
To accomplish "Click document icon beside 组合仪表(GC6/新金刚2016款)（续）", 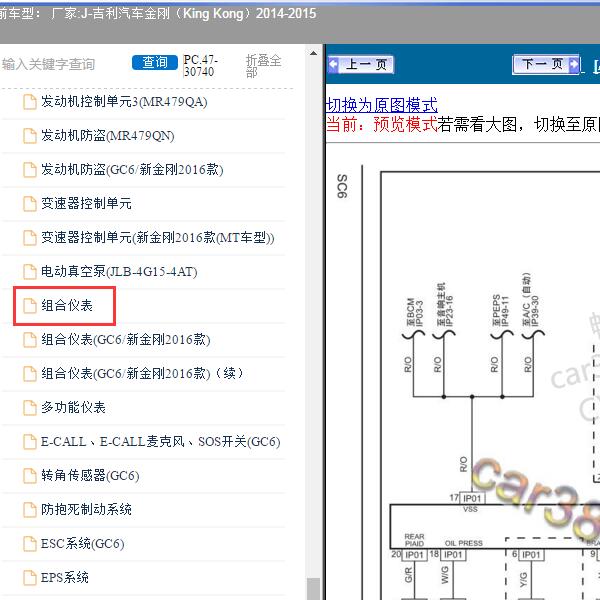I will (30, 374).
